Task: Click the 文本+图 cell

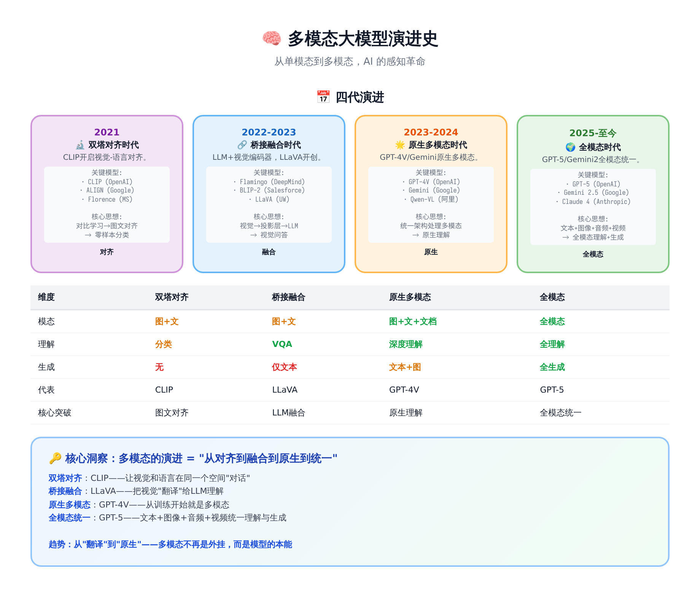Action: 405,367
